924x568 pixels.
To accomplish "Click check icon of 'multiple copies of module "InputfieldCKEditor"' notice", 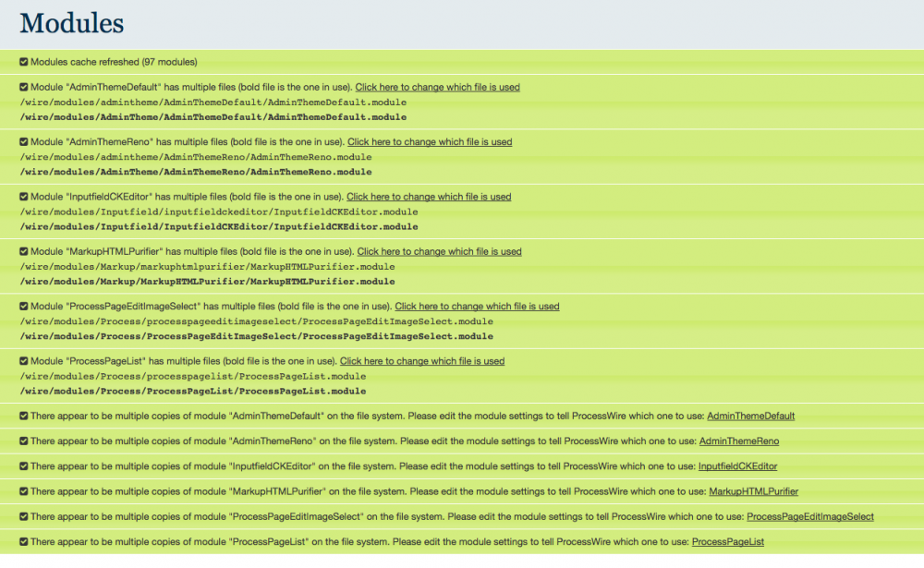I will tap(24, 466).
